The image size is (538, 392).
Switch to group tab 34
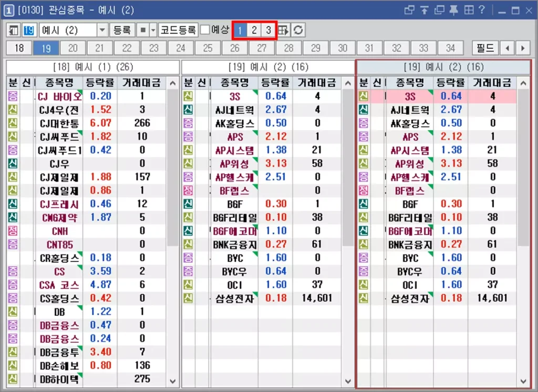[450, 48]
